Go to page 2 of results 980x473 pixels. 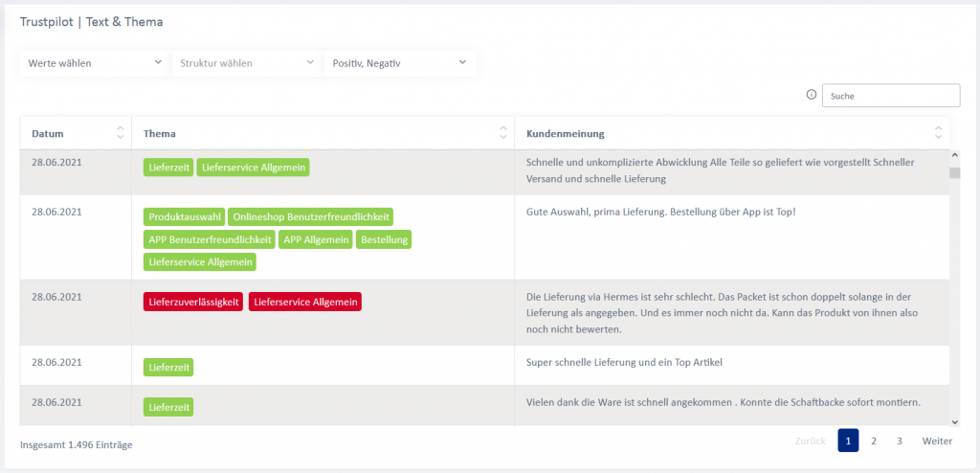coord(874,440)
